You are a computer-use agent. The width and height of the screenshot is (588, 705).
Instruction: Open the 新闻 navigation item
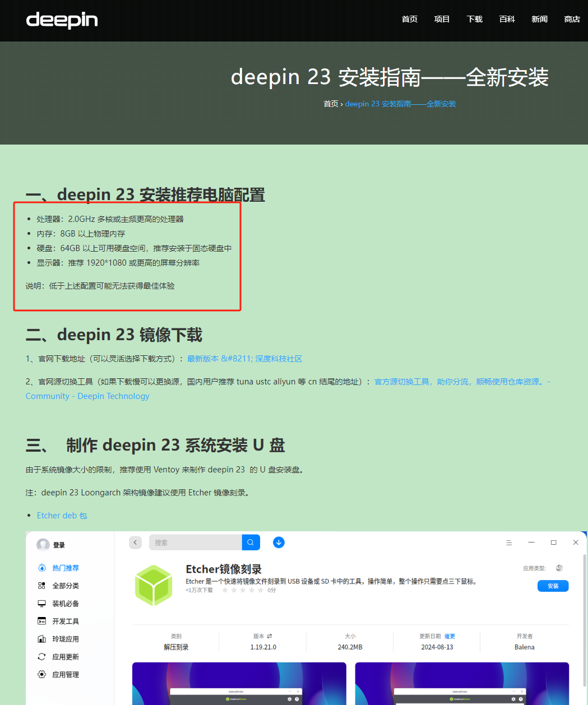click(x=540, y=19)
